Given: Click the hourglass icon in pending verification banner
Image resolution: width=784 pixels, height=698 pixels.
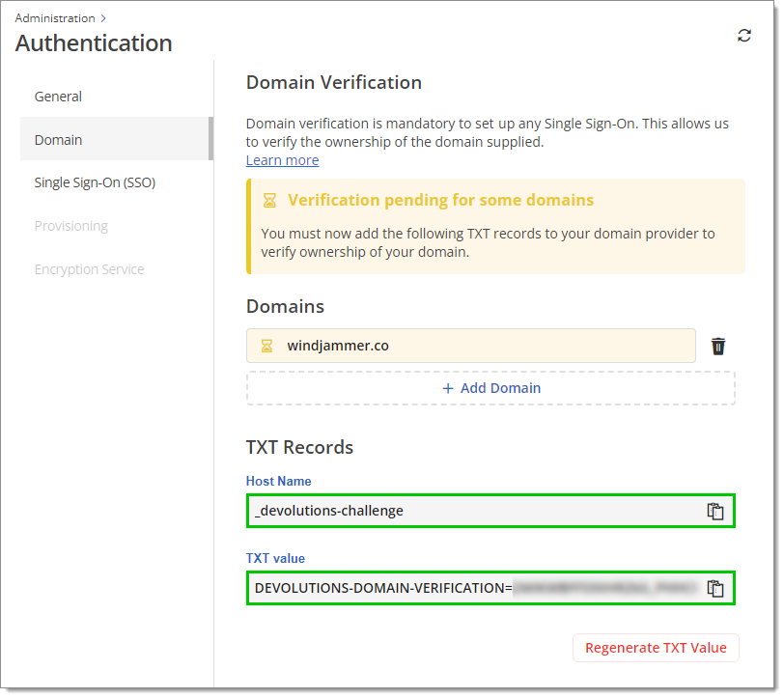Looking at the screenshot, I should [x=269, y=201].
